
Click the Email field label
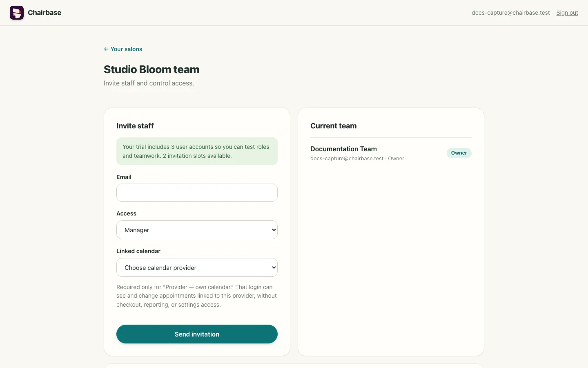click(x=124, y=177)
